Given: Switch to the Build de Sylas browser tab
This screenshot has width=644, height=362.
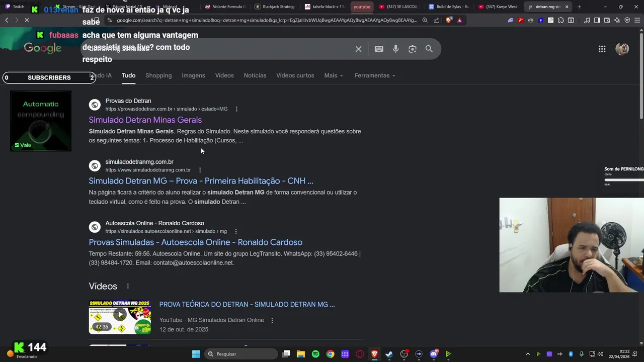Looking at the screenshot, I should click(449, 7).
